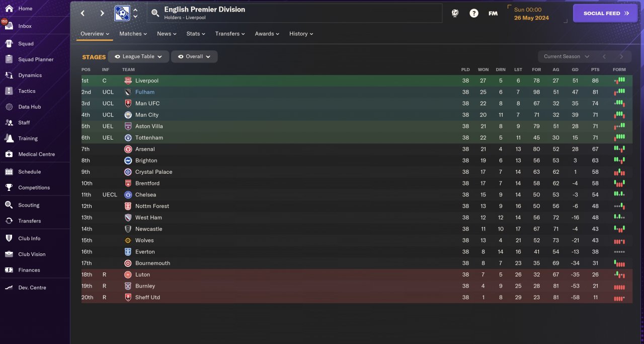This screenshot has width=644, height=344.
Task: Open the Finances icon in sidebar
Action: 9,270
